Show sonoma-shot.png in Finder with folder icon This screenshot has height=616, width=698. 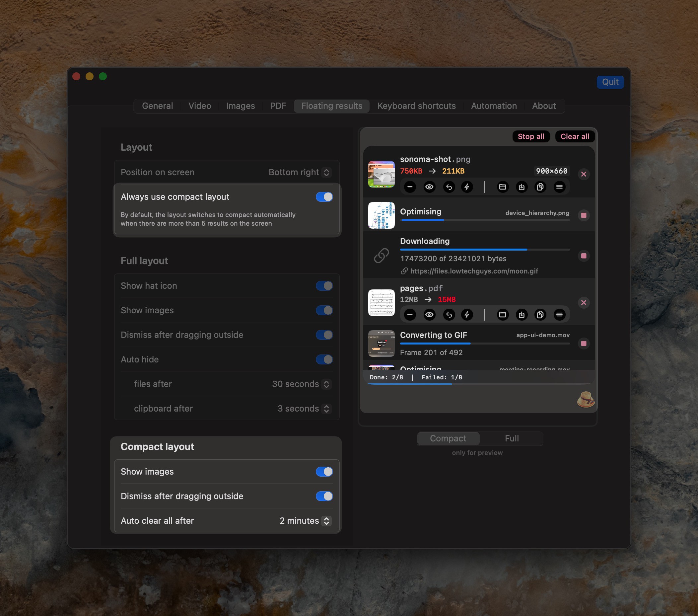point(502,187)
